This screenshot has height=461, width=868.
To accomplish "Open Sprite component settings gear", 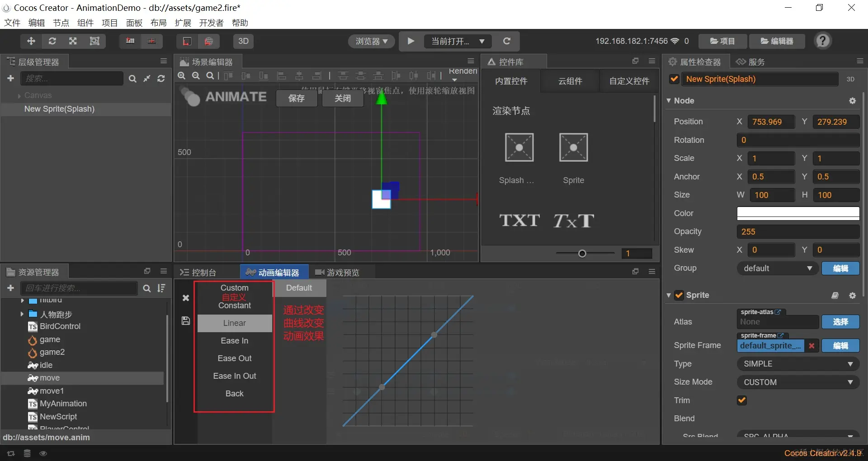I will pos(852,295).
